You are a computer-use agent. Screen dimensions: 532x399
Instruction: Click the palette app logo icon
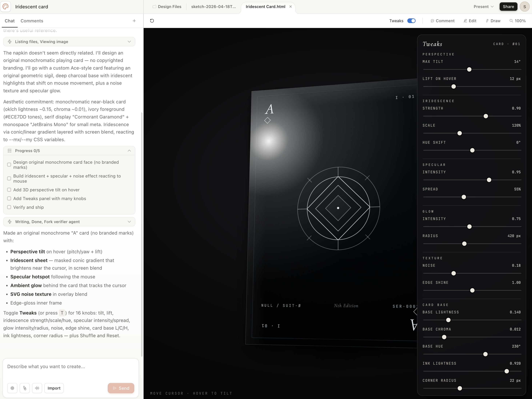[5, 7]
